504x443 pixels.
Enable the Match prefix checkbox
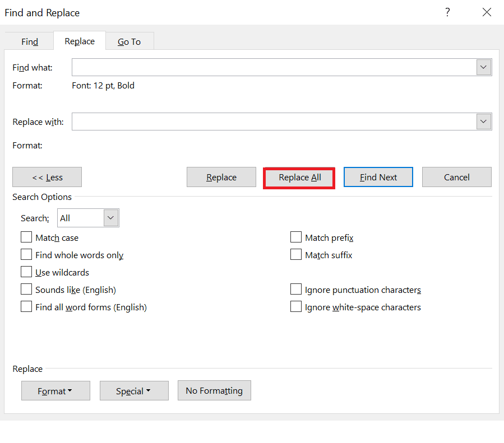coord(295,237)
